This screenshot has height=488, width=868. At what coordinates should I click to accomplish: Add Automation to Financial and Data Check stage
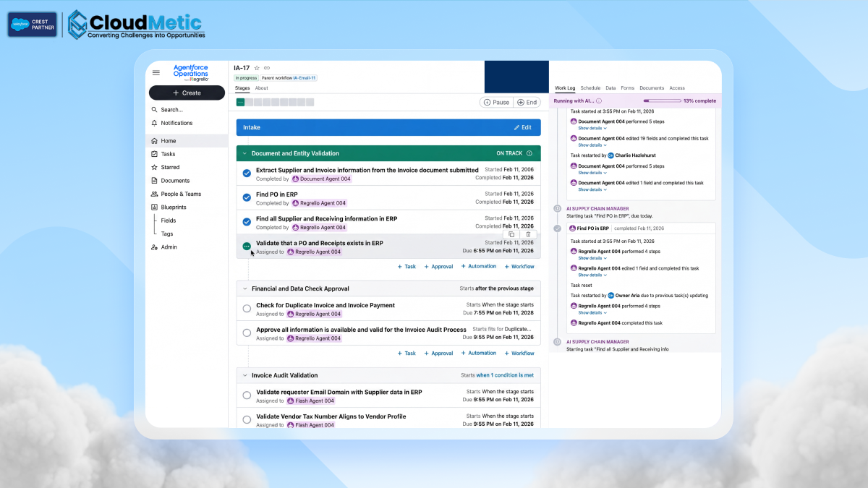coord(479,353)
